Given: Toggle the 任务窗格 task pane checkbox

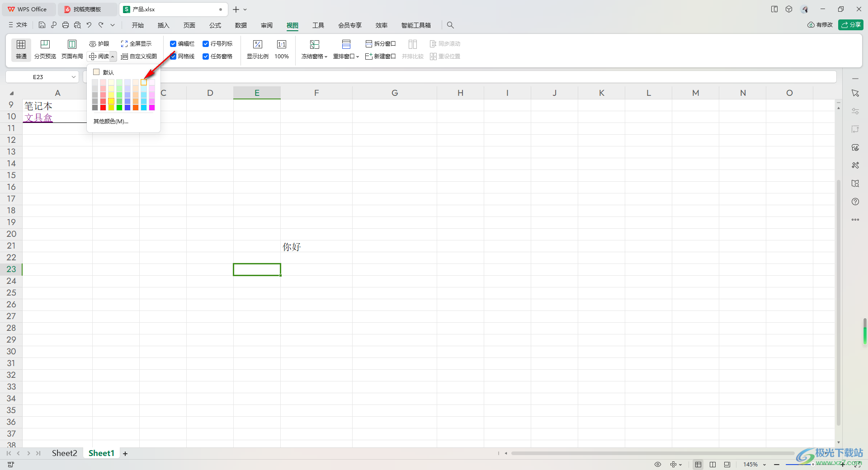Looking at the screenshot, I should pyautogui.click(x=206, y=56).
